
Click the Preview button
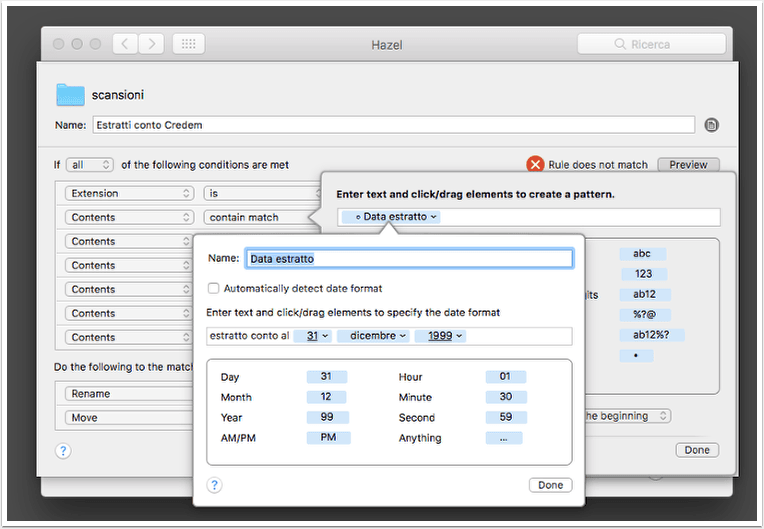pos(688,165)
